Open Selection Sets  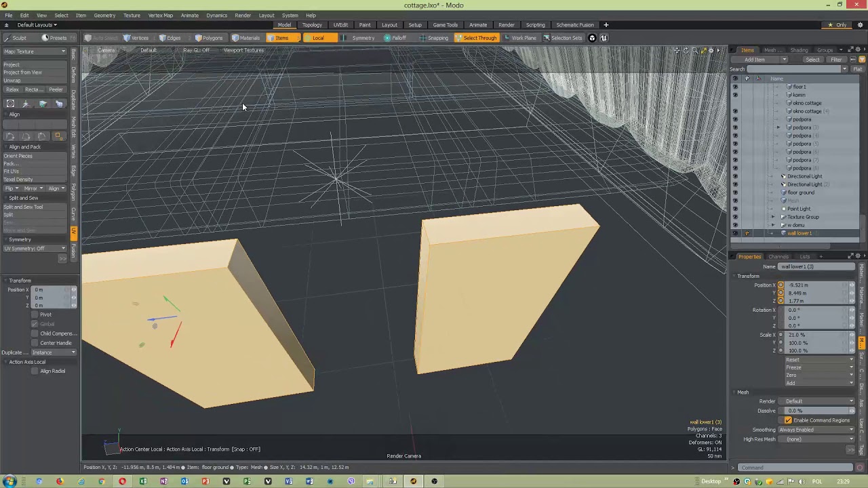coord(563,38)
